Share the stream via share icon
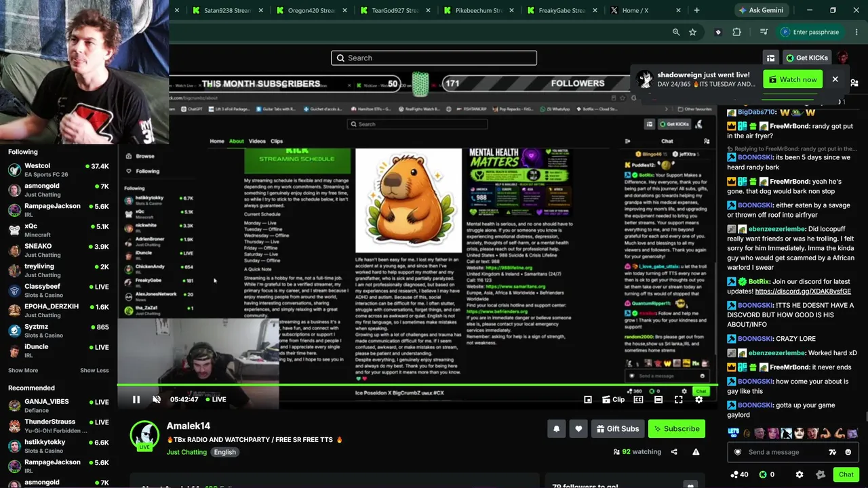This screenshot has width=868, height=488. (674, 451)
